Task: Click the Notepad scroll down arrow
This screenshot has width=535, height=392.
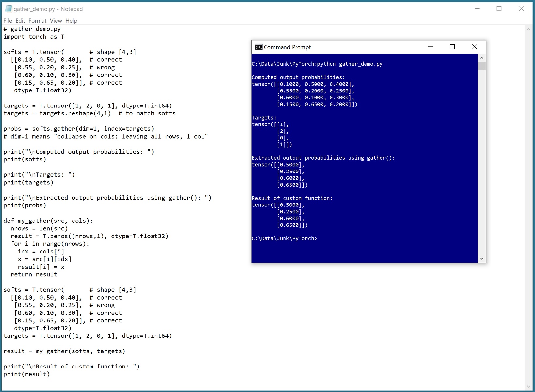Action: [x=528, y=387]
